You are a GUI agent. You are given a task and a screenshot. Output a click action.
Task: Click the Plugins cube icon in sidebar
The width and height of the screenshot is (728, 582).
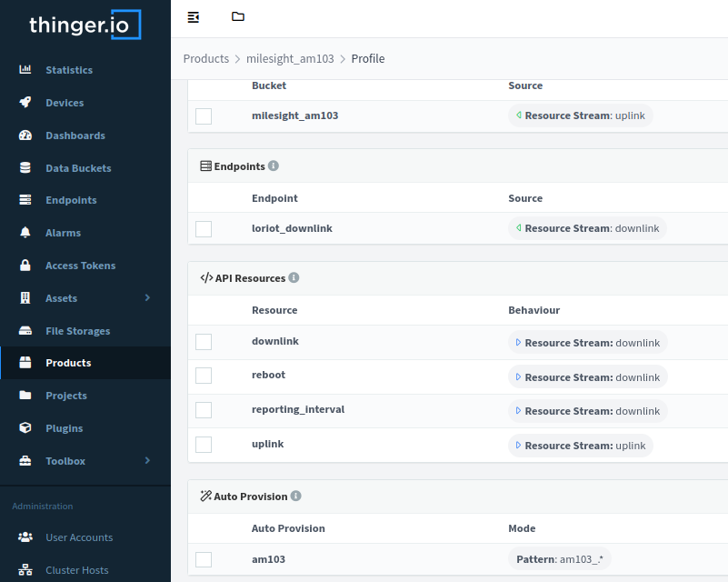(x=26, y=428)
